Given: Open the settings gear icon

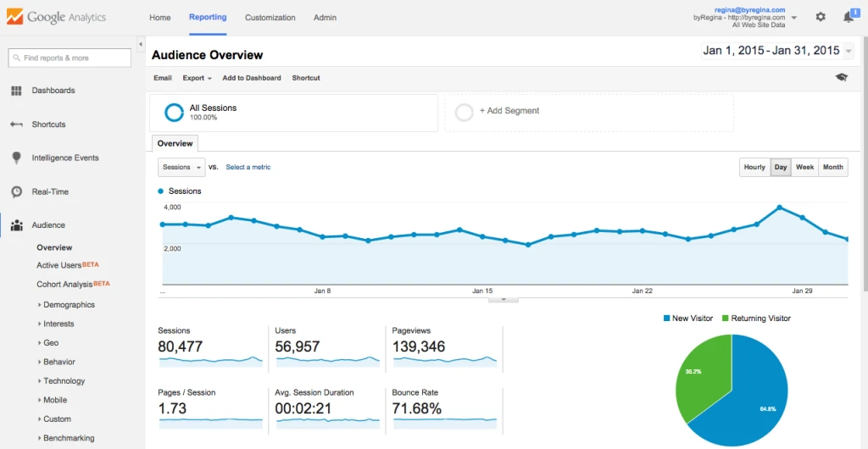Looking at the screenshot, I should 821,17.
